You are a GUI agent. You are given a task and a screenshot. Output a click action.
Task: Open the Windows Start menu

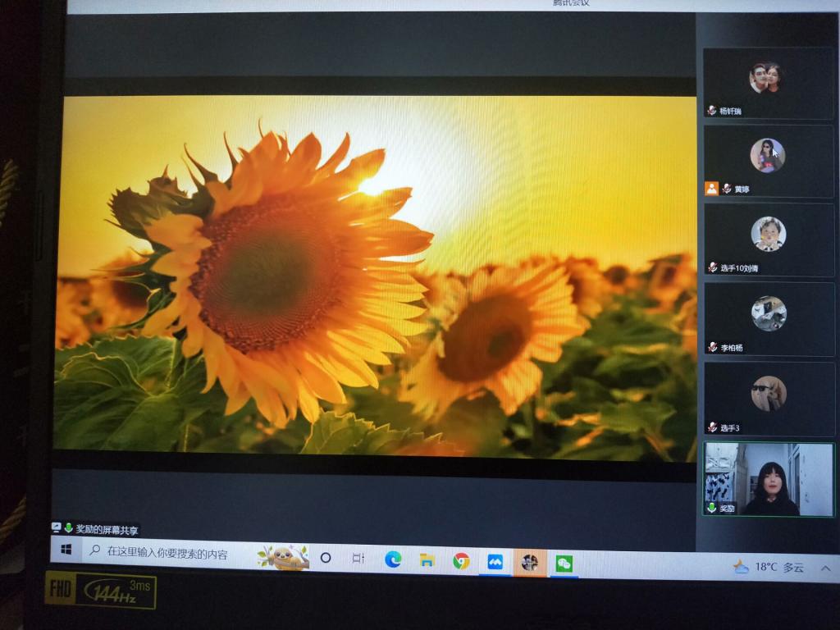[66, 550]
